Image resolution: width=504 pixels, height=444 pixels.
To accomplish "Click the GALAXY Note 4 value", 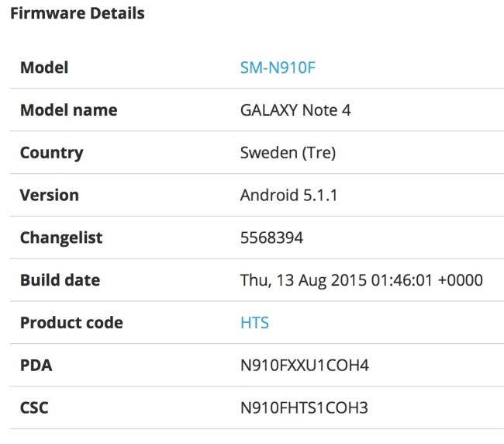I will [x=295, y=110].
